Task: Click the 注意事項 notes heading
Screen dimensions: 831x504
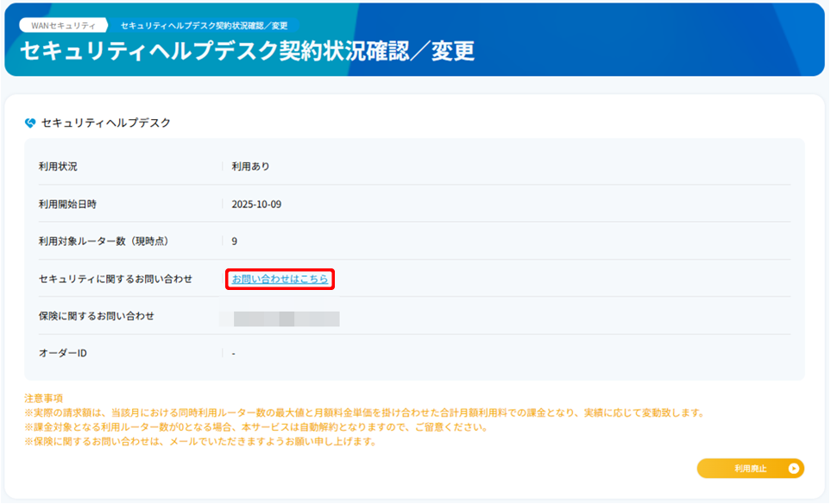Action: click(44, 399)
